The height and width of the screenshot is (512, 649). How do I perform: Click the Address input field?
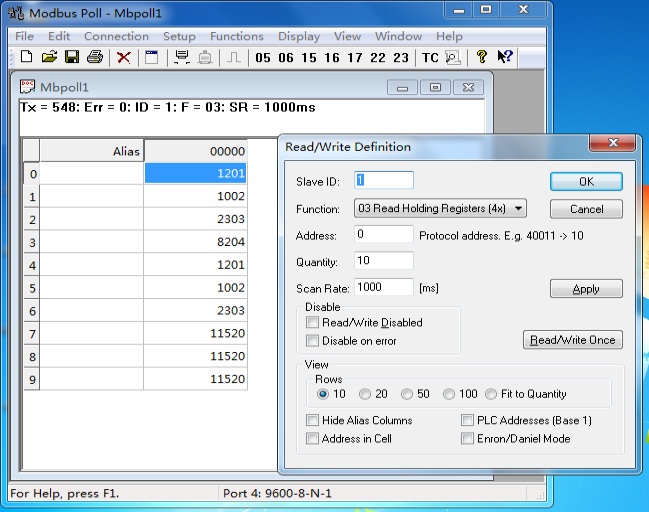pos(384,234)
